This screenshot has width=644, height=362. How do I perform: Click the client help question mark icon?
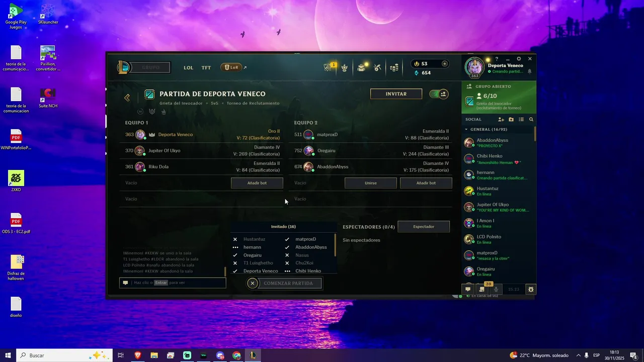[497, 59]
